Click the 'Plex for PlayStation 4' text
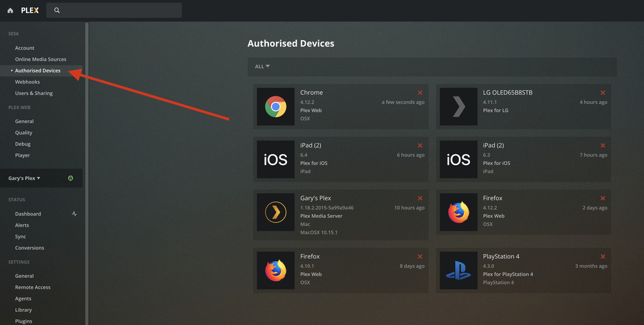This screenshot has width=644, height=325. (508, 275)
